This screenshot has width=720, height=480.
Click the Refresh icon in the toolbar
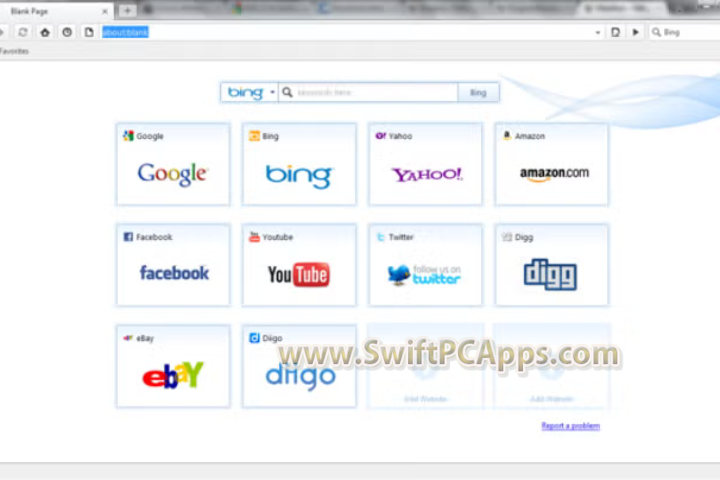pos(23,32)
